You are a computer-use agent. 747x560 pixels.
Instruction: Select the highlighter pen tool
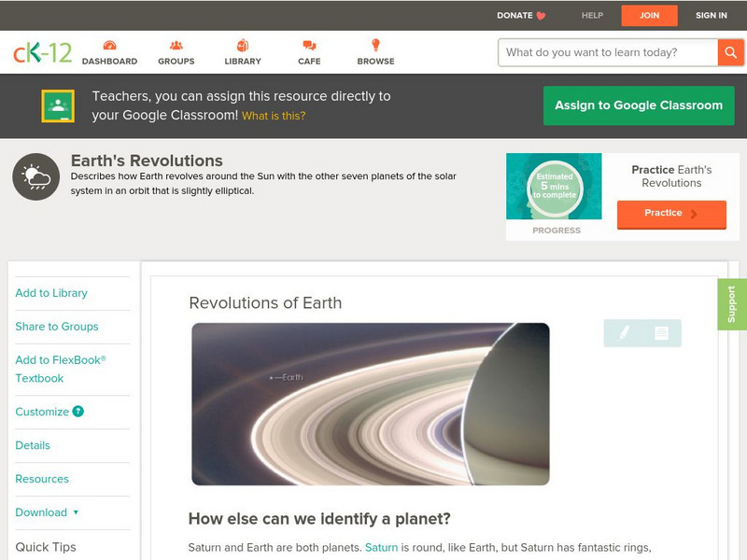click(x=624, y=332)
